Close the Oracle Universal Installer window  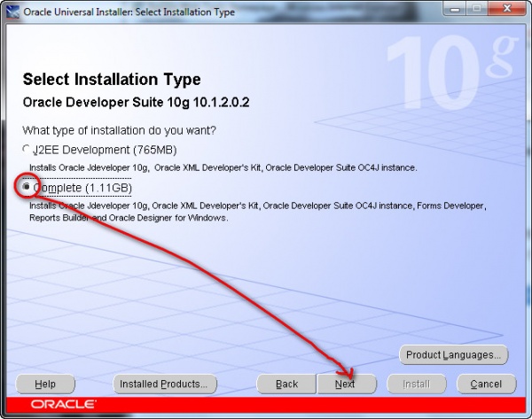[507, 9]
